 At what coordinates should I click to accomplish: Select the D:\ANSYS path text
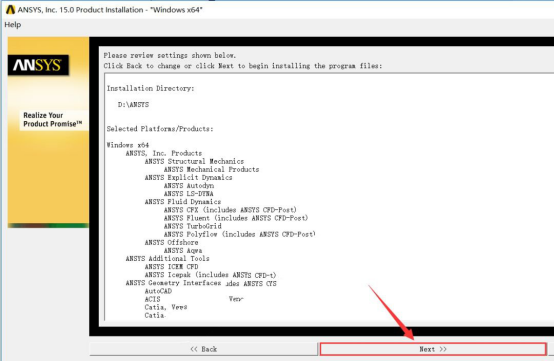[133, 105]
